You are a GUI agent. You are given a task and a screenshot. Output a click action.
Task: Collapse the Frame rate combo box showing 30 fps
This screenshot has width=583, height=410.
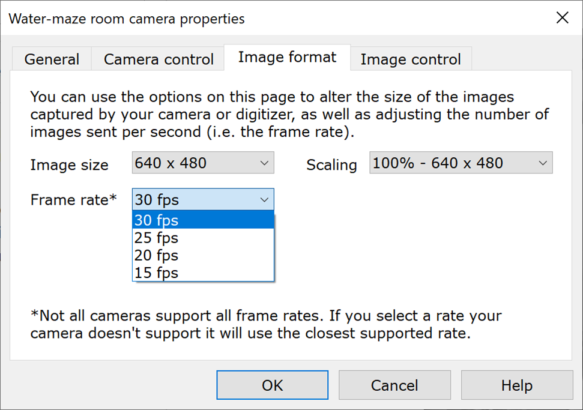(x=203, y=200)
